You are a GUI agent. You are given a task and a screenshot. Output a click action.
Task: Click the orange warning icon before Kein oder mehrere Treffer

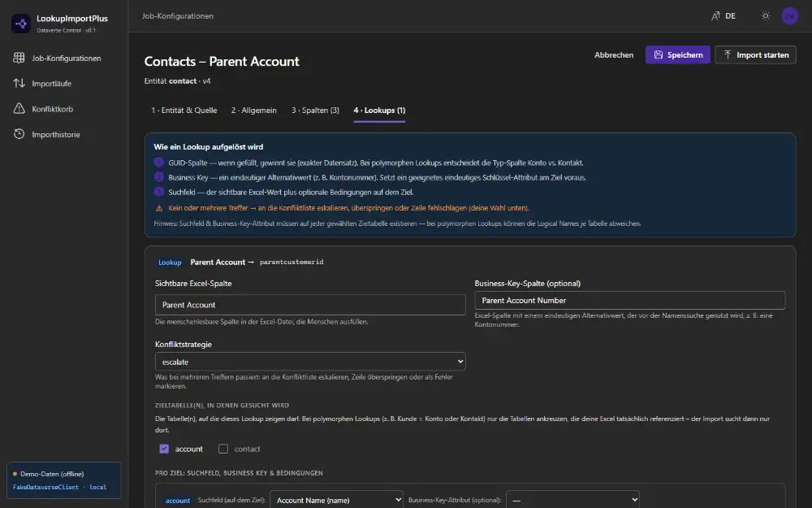159,208
